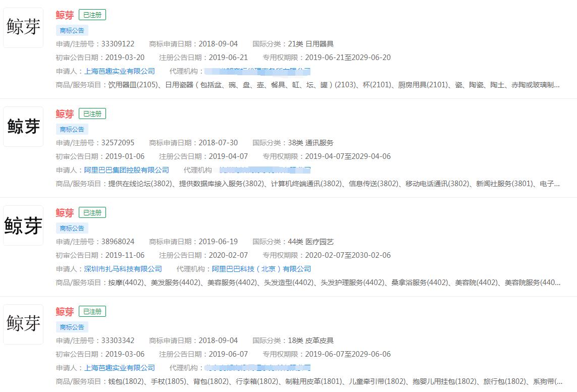Select registration number 33309122
Image resolution: width=577 pixels, height=392 pixels.
point(118,44)
